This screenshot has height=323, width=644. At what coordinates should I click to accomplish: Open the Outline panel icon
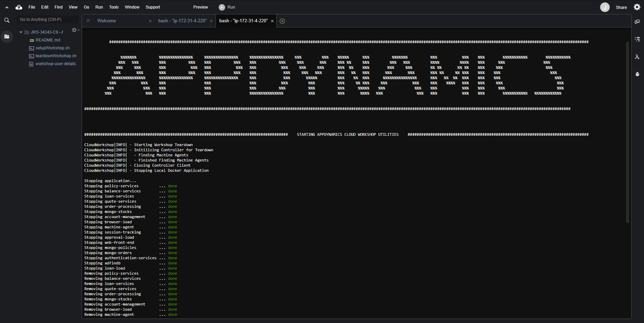[x=637, y=39]
